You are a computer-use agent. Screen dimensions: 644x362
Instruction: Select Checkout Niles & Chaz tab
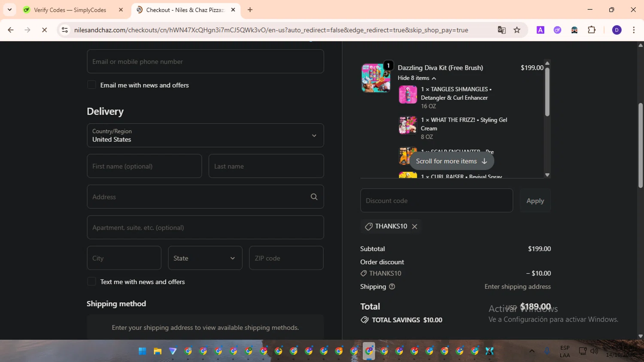tap(185, 10)
